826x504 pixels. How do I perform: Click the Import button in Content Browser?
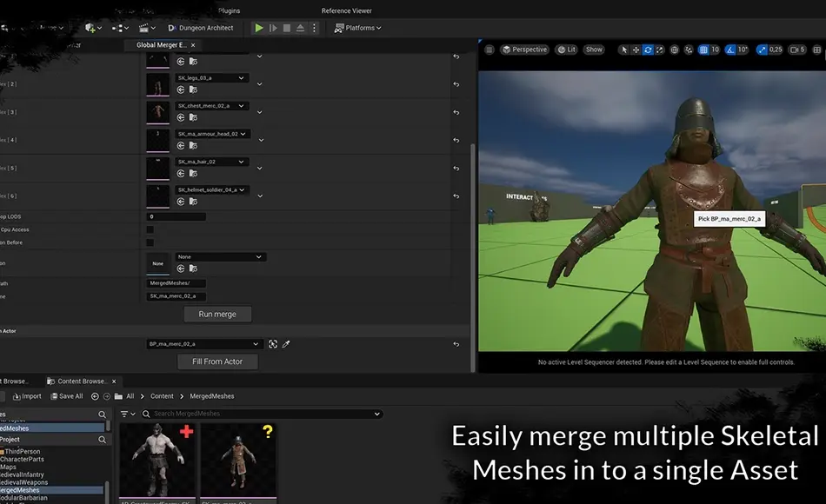tap(27, 396)
